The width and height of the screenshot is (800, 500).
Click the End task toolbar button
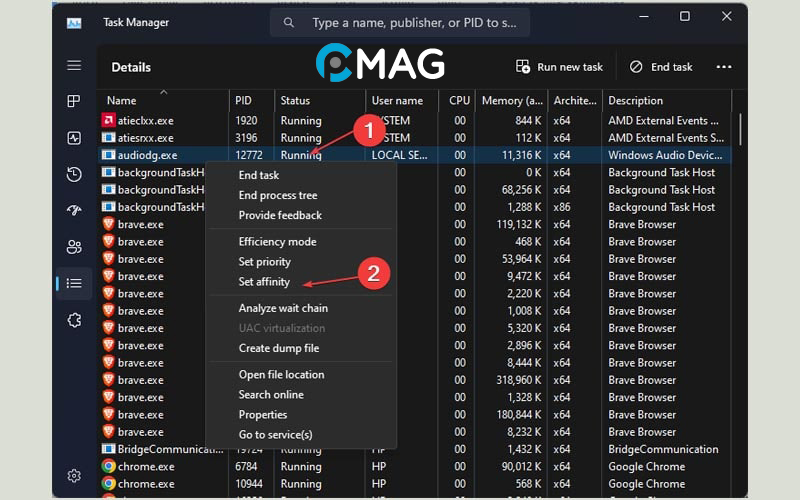(x=661, y=67)
